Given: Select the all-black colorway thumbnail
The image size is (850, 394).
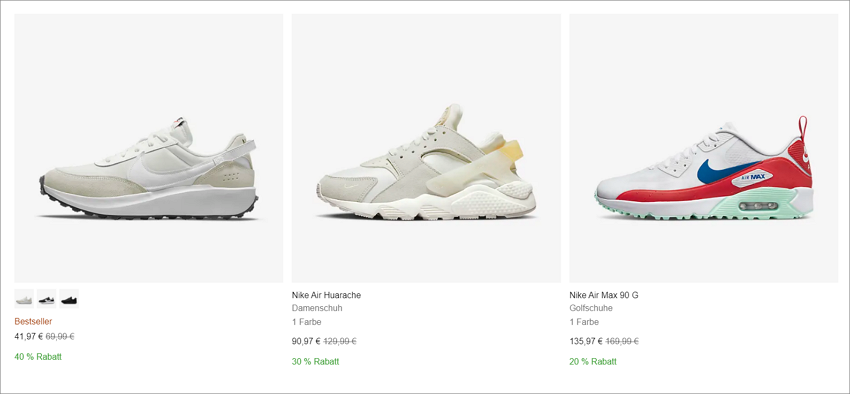Looking at the screenshot, I should coord(69,299).
